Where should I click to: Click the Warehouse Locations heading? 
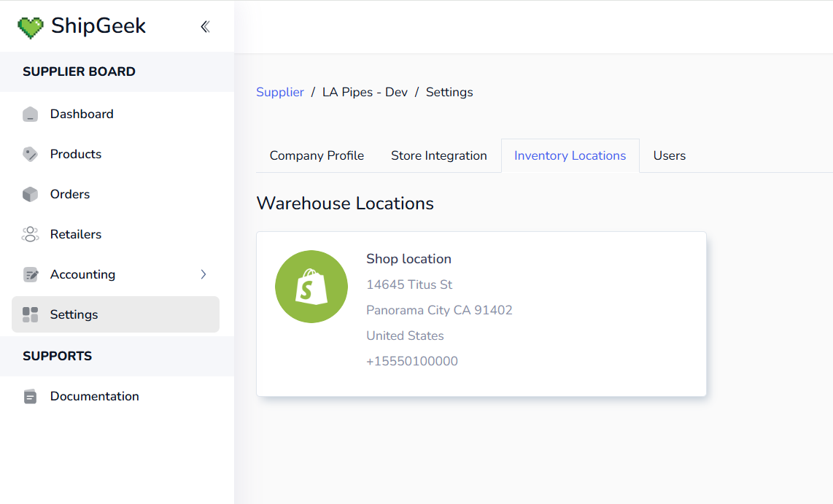click(x=345, y=203)
